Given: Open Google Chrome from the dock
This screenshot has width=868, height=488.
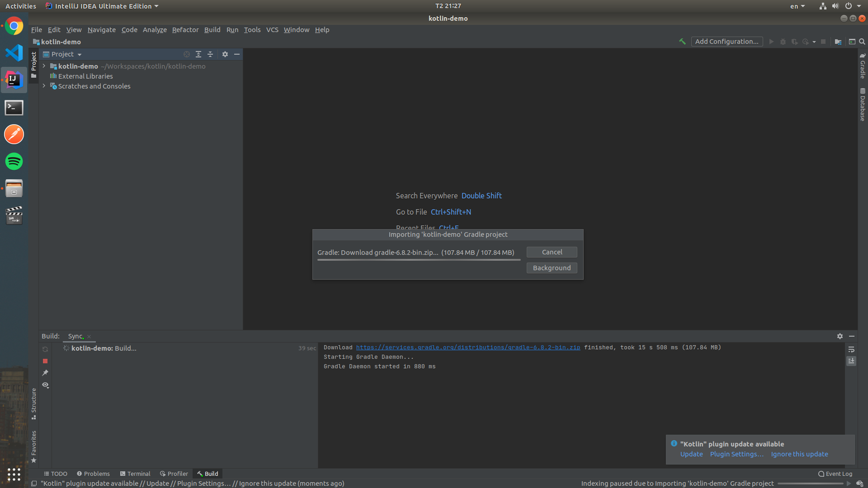Looking at the screenshot, I should tap(14, 26).
